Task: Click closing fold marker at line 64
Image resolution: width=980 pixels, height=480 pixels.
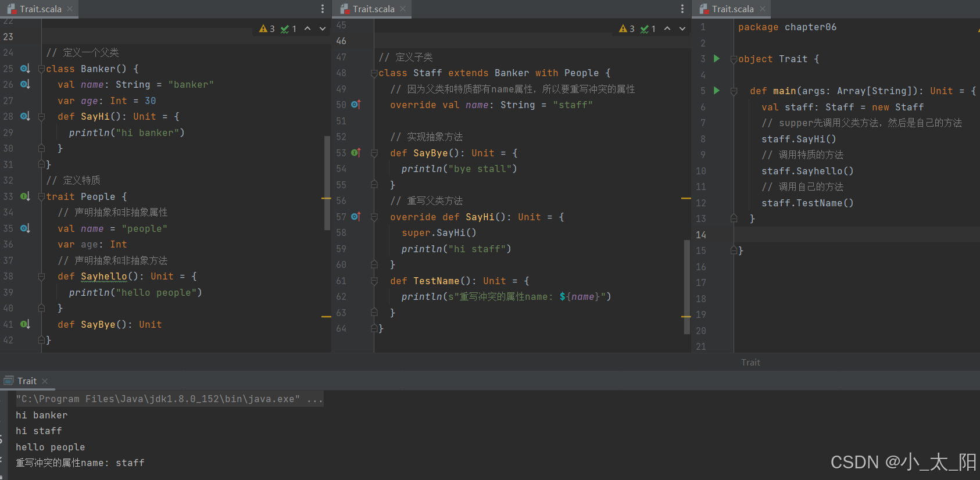Action: pos(374,328)
